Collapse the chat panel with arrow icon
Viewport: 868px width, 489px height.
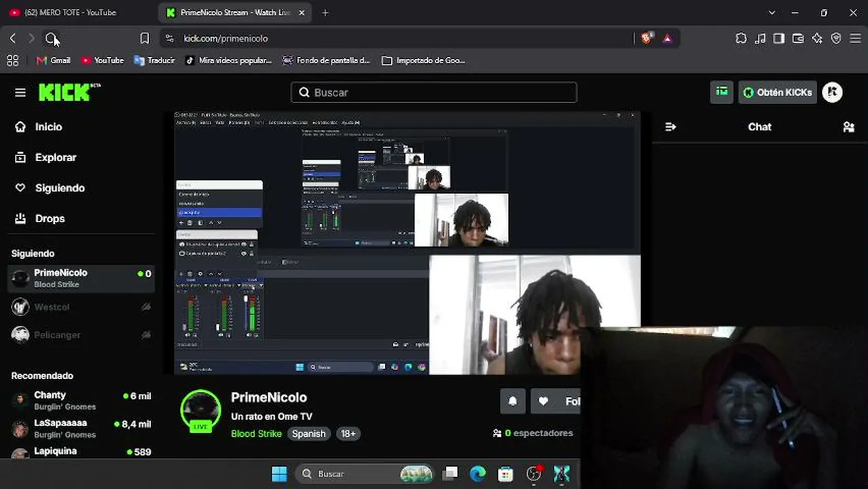670,127
